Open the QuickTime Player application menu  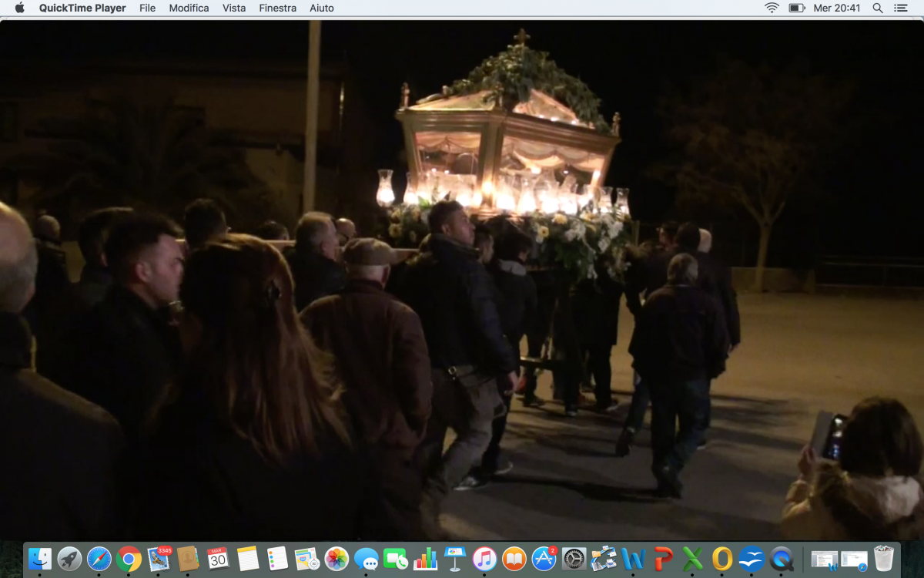click(82, 8)
